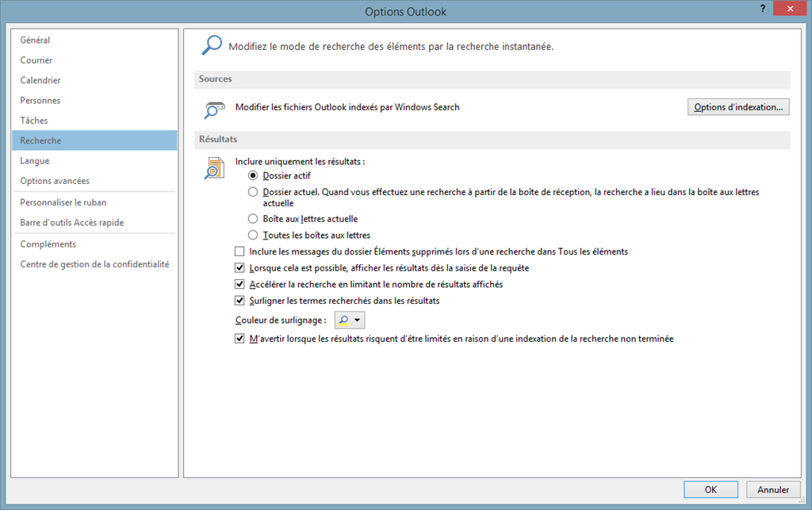Image resolution: width=812 pixels, height=510 pixels.
Task: Toggle M'avertir indexation non terminée checkbox
Action: (239, 339)
